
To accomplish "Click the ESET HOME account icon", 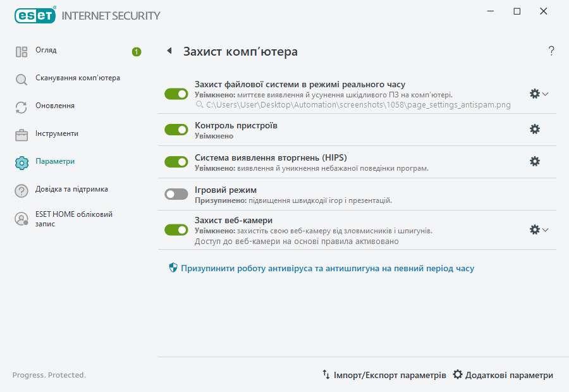I will [21, 219].
